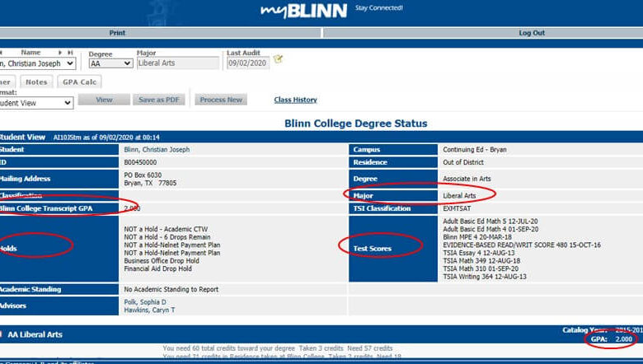
Task: Open the Degree AA dropdown
Action: pos(110,63)
